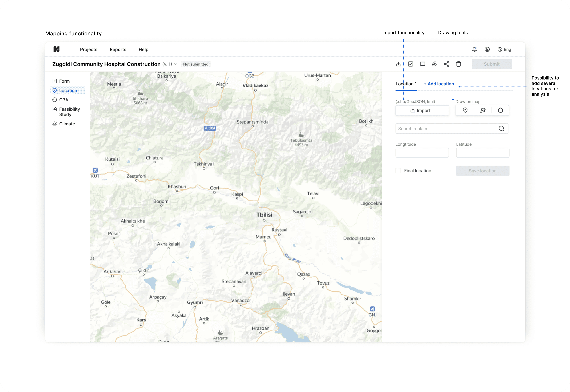Click the Tebulosmta mountain peak icon

pyautogui.click(x=301, y=135)
